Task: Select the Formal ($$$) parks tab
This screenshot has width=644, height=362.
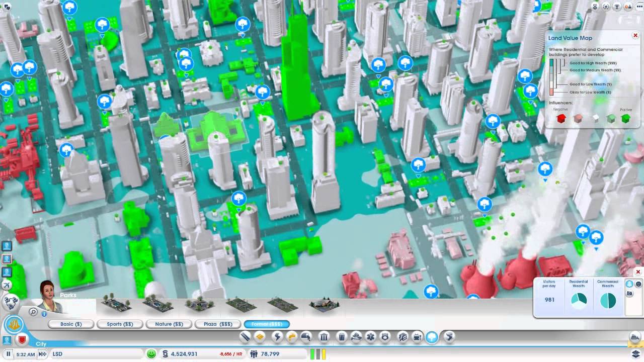Action: coord(267,324)
